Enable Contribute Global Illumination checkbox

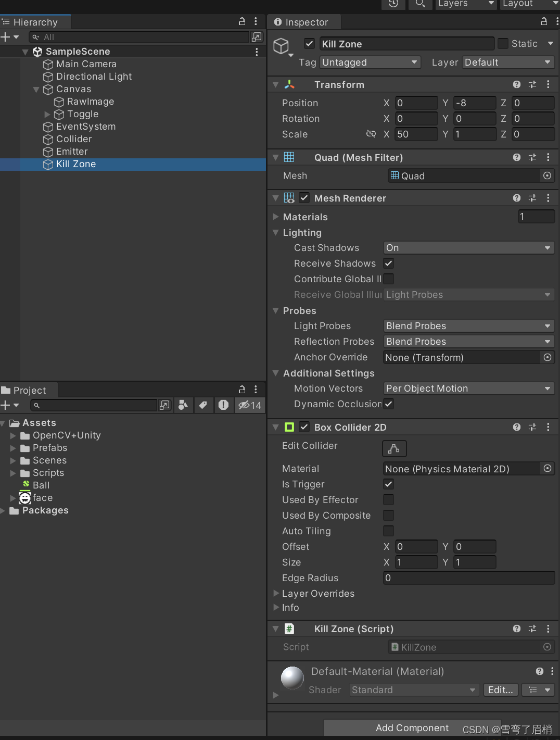[x=389, y=279]
